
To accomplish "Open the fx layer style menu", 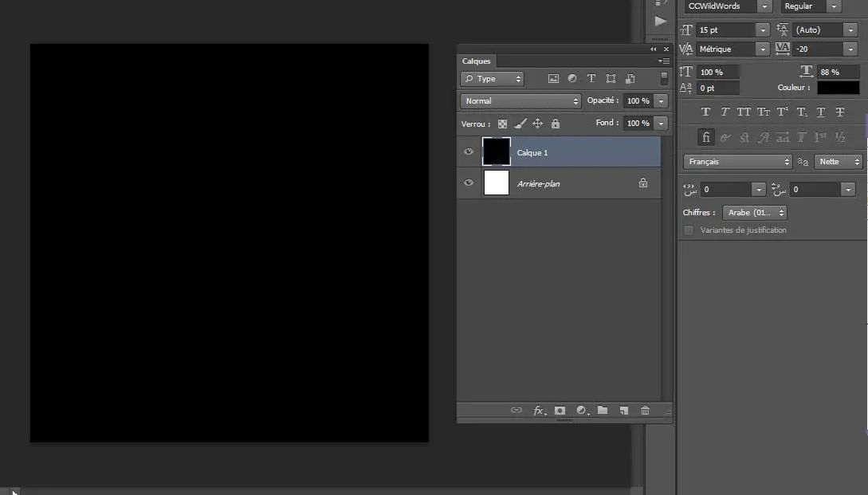I will 538,411.
